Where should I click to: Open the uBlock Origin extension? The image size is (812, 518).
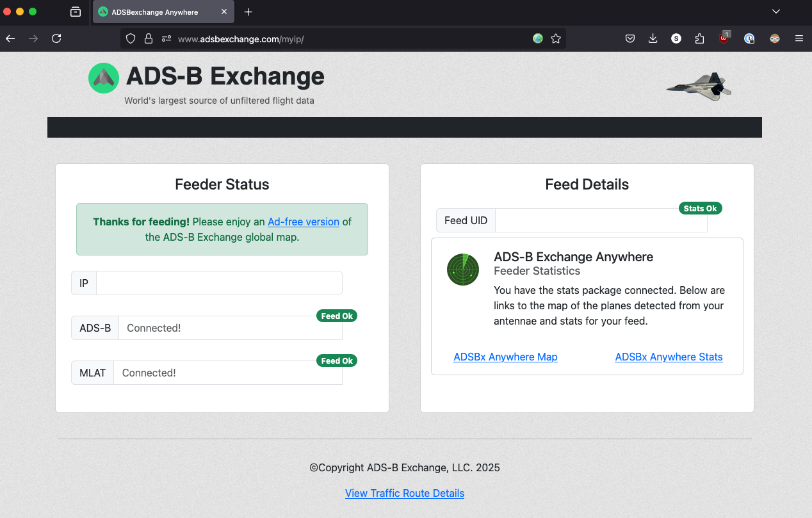tap(724, 38)
